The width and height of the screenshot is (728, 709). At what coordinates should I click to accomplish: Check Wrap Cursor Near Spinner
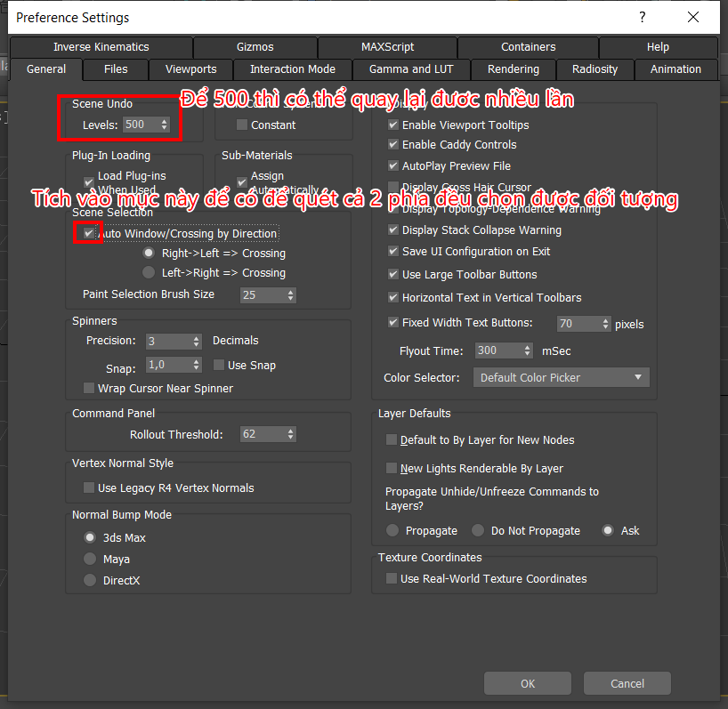[x=87, y=388]
